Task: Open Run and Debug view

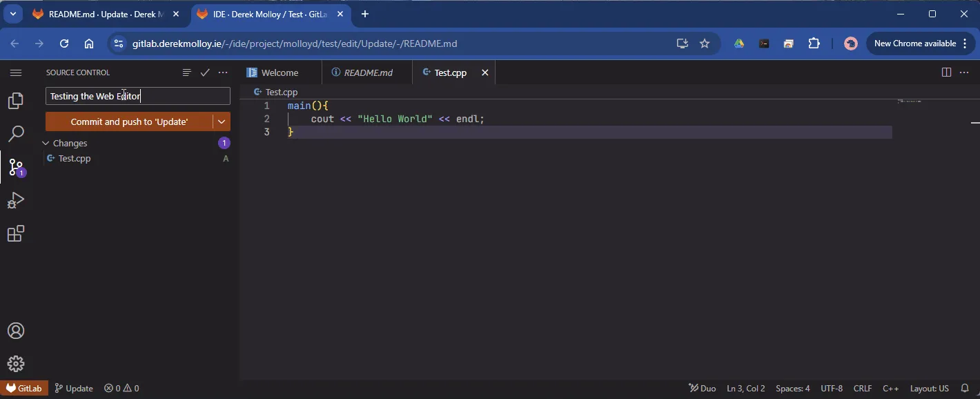Action: click(x=16, y=200)
